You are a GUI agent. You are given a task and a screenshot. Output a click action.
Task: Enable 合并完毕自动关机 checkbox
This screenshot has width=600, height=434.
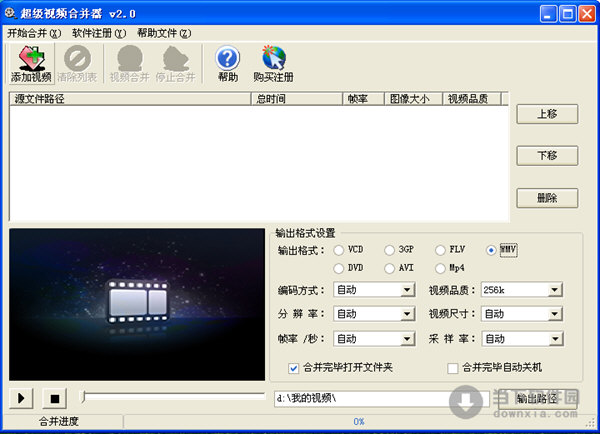coord(453,368)
